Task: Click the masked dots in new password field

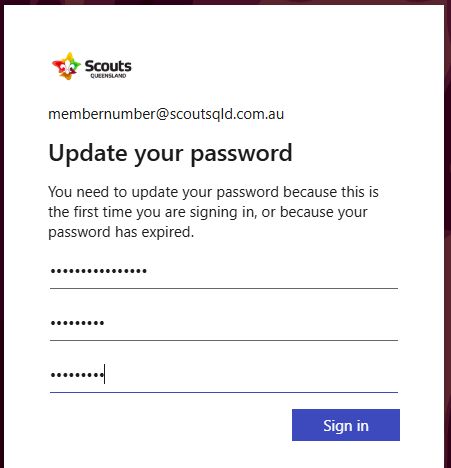Action: [77, 323]
